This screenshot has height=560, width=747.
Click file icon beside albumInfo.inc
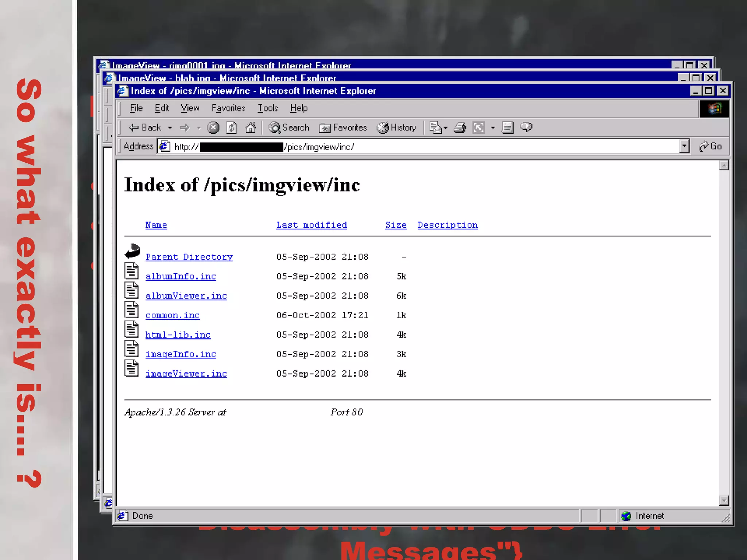[131, 271]
